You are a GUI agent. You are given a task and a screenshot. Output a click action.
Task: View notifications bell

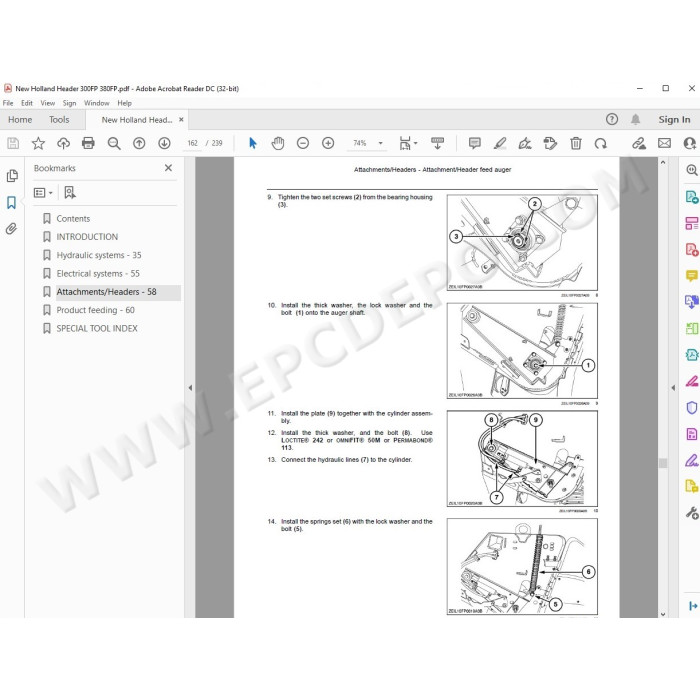tap(636, 120)
